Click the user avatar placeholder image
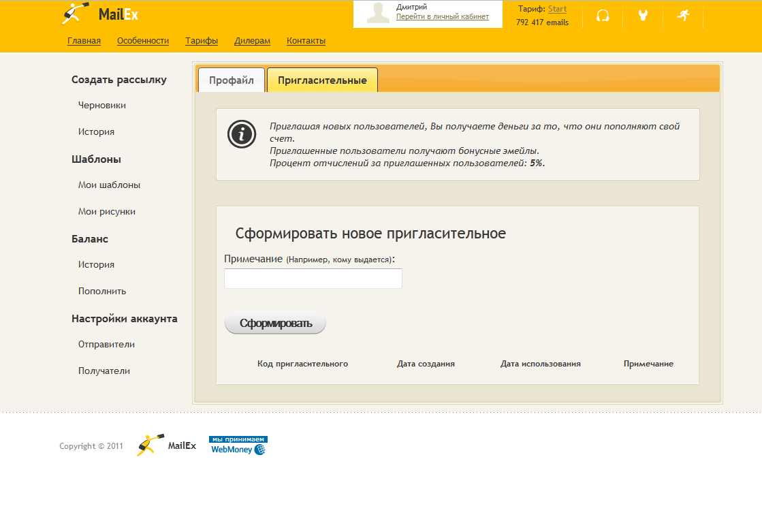 379,14
